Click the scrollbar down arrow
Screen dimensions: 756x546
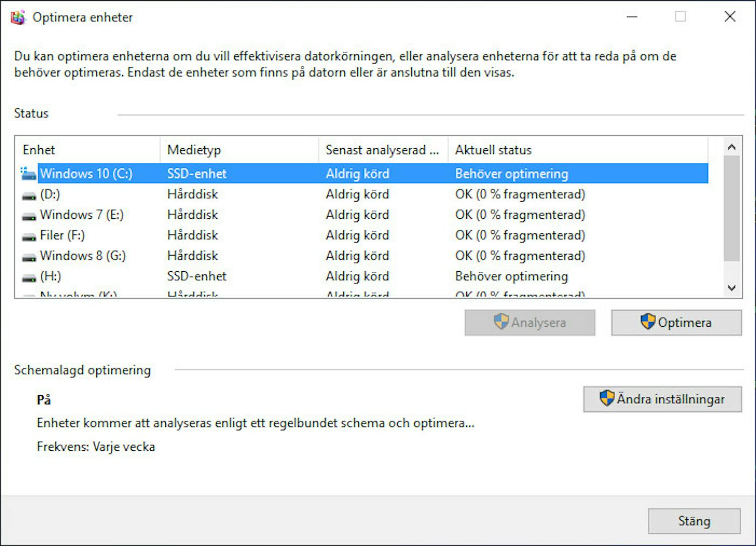tap(731, 288)
